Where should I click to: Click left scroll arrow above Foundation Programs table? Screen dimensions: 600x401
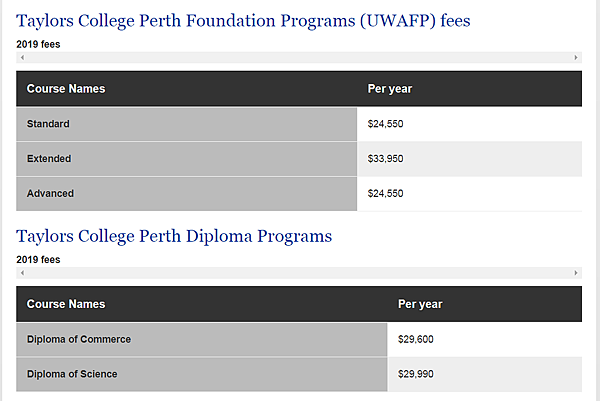point(22,57)
